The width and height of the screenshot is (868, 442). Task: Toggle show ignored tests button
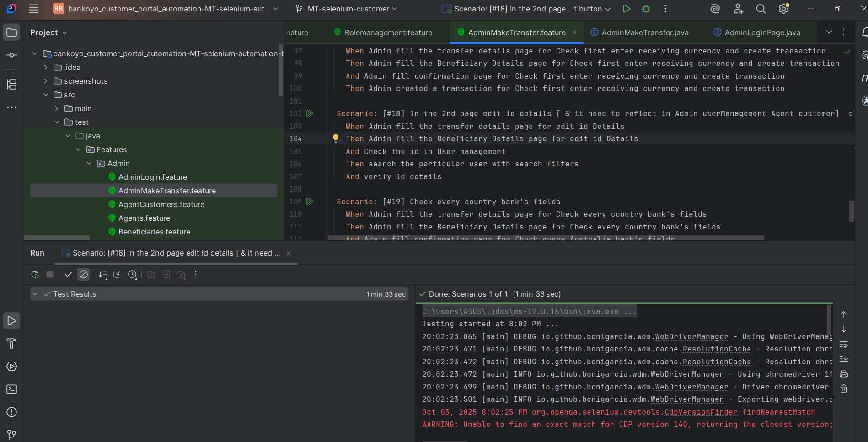click(84, 275)
